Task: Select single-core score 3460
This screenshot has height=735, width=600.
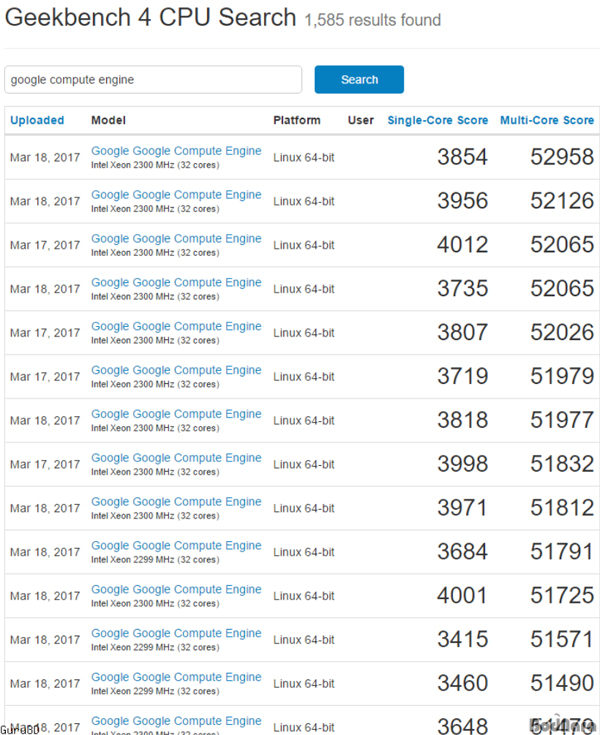Action: click(463, 683)
